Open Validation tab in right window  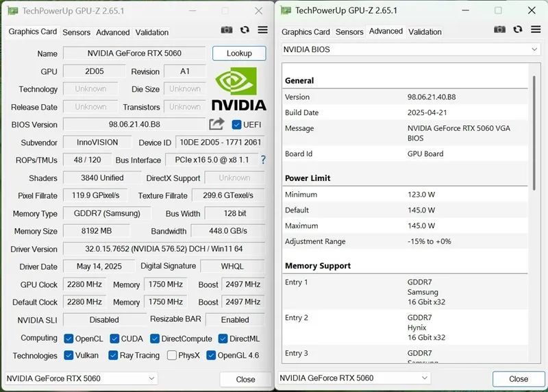[425, 32]
